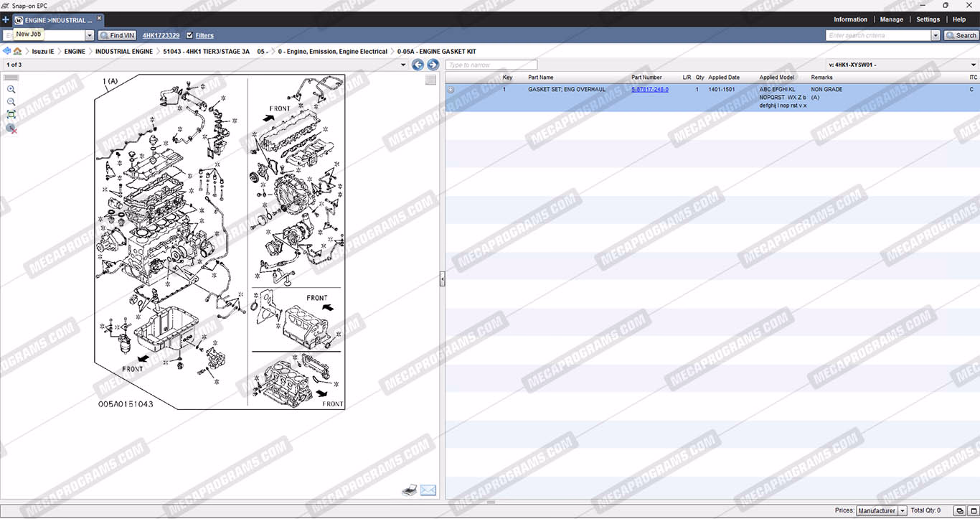
Task: Zoom in on the gasket kit diagram
Action: coord(11,90)
